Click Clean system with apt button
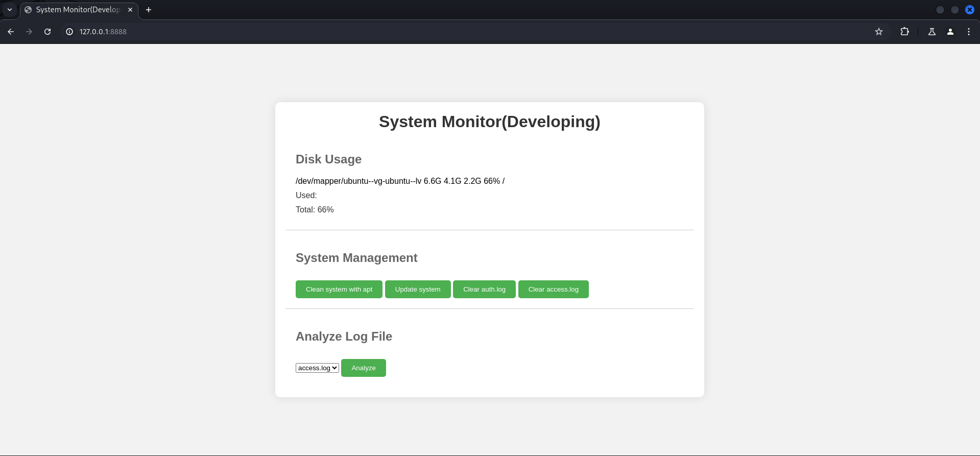This screenshot has width=980, height=456. (339, 290)
